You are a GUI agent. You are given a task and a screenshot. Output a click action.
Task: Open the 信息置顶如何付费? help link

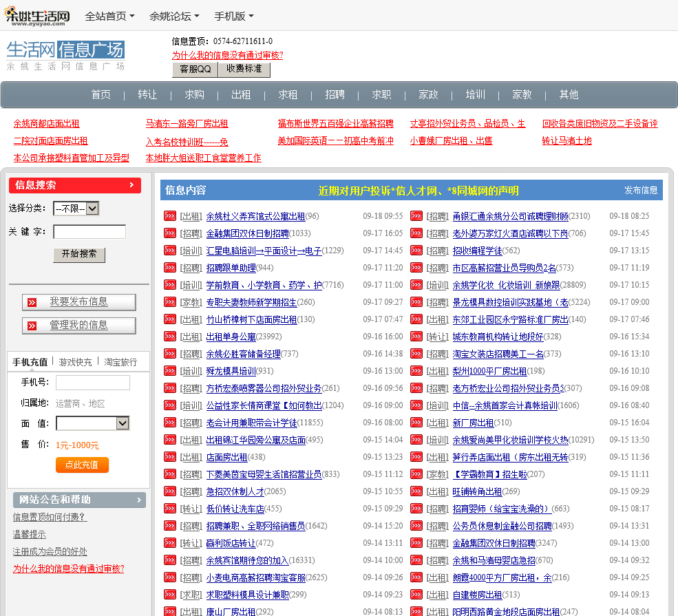(x=50, y=517)
